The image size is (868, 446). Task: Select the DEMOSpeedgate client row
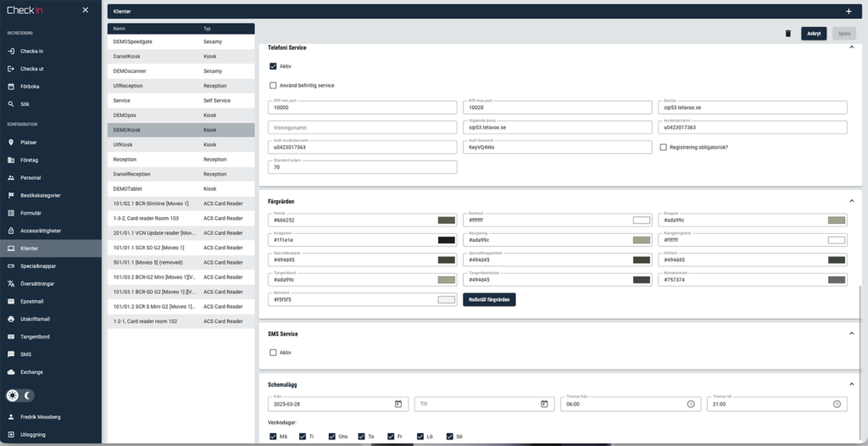click(181, 42)
